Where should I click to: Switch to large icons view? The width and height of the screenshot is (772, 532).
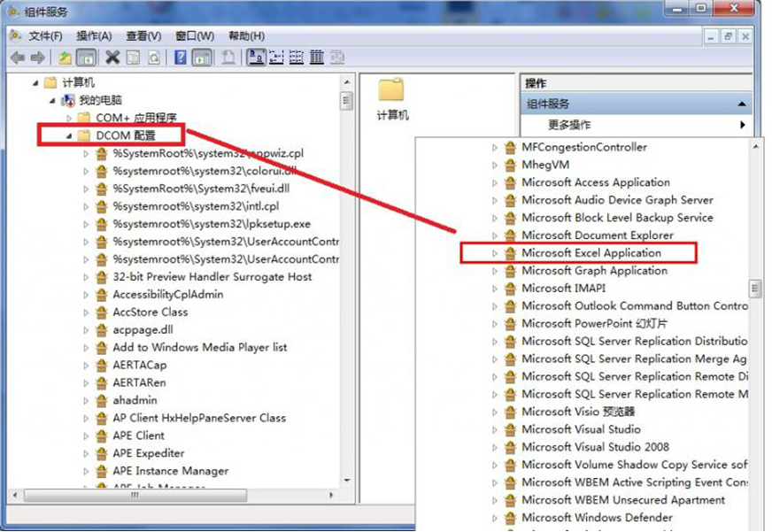[x=255, y=58]
